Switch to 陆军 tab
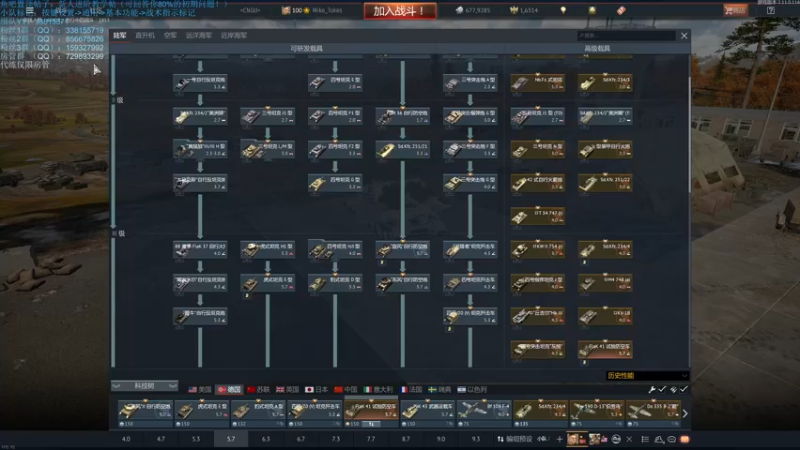800x450 pixels. pos(119,35)
